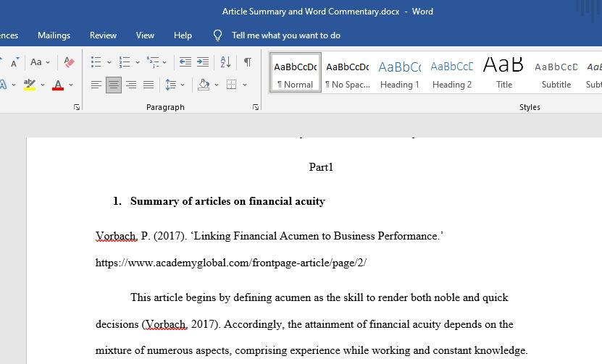Open the Multilevel List dropdown arrow

164,62
